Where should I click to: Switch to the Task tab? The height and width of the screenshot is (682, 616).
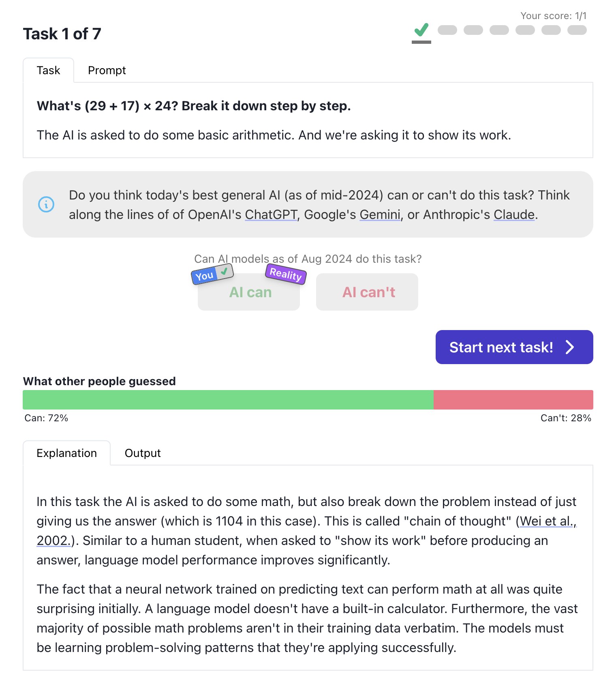49,71
